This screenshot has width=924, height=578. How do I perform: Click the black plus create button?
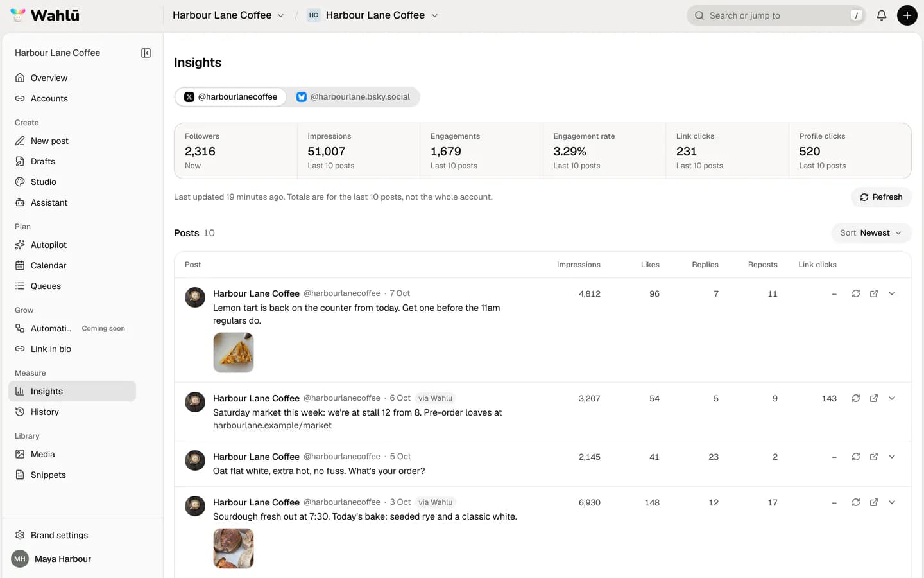907,15
